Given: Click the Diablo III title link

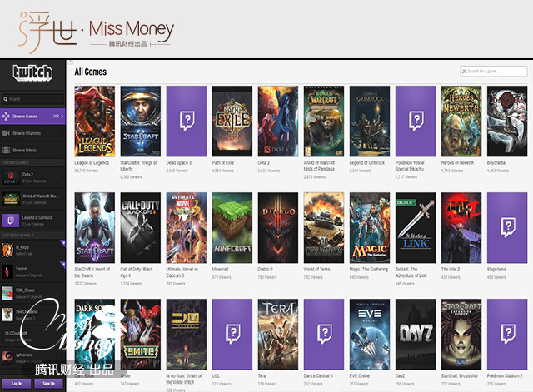Looking at the screenshot, I should [266, 269].
